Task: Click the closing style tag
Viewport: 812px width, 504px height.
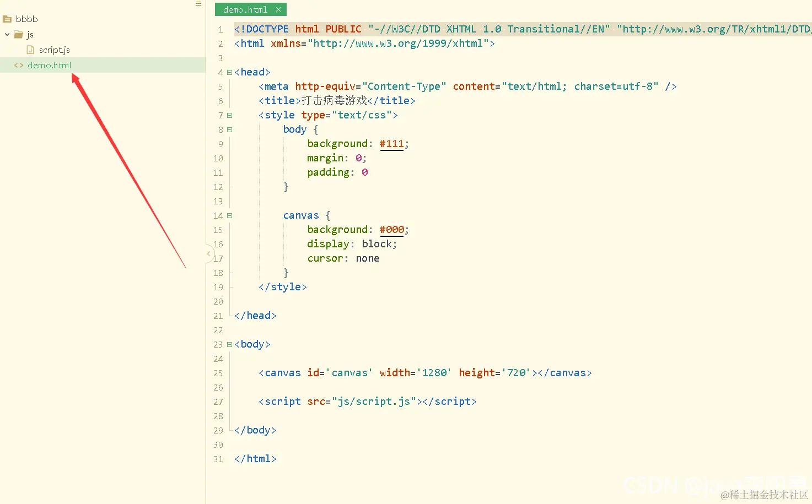Action: (283, 287)
